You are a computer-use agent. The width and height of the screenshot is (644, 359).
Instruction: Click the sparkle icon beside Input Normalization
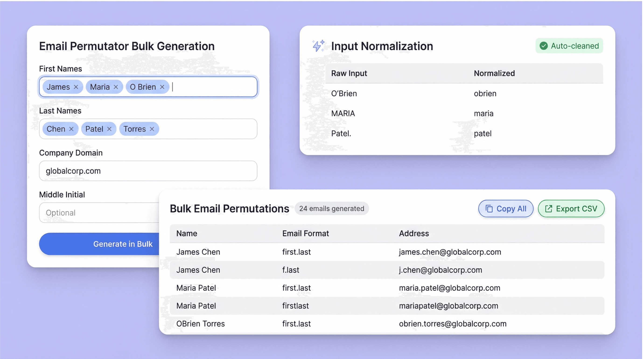coord(318,46)
